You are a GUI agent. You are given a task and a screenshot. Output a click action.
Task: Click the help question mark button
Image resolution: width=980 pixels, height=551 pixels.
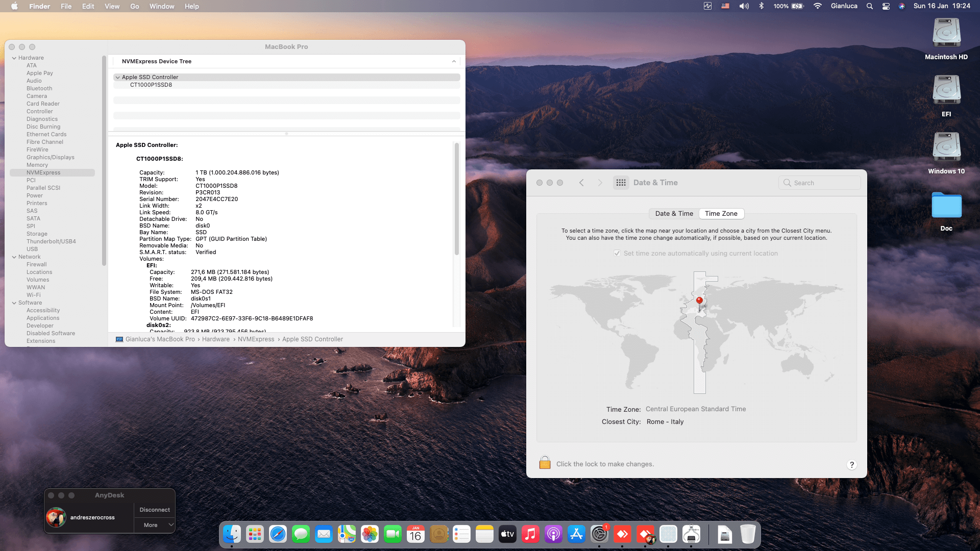tap(851, 464)
